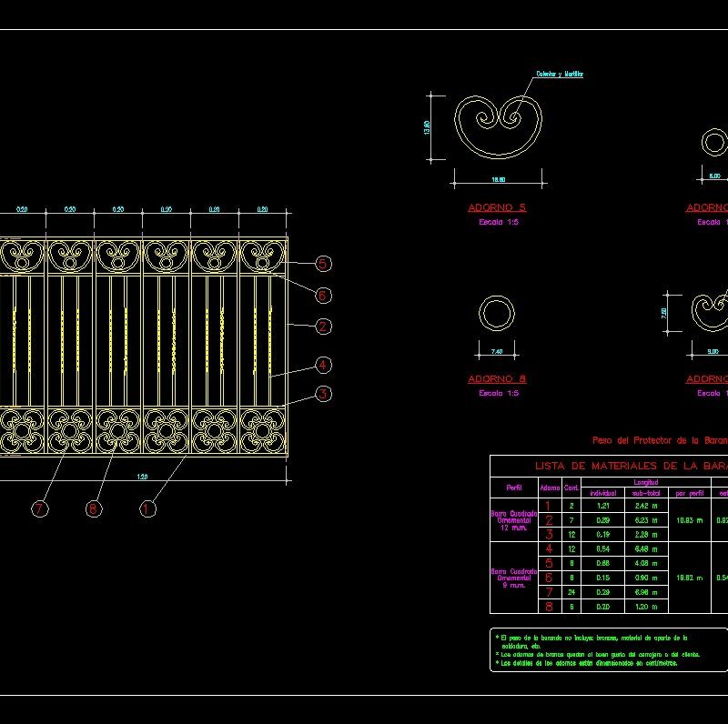Click callout balloon number 1 below railing
Image resolution: width=728 pixels, height=724 pixels.
point(145,508)
